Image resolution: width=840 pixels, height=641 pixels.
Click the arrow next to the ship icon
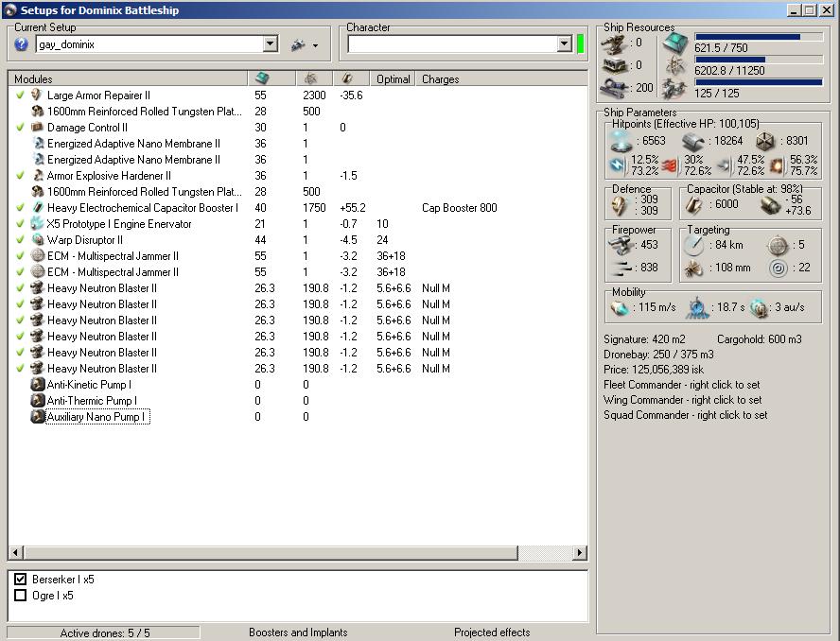(315, 45)
